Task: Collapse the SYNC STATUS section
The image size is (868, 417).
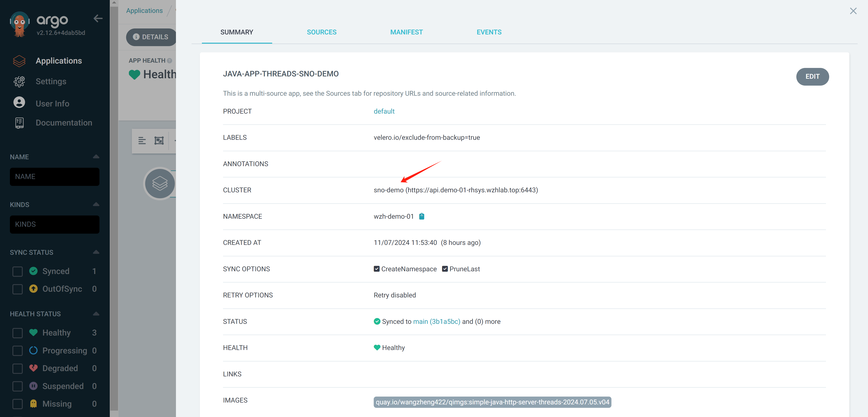Action: point(96,252)
